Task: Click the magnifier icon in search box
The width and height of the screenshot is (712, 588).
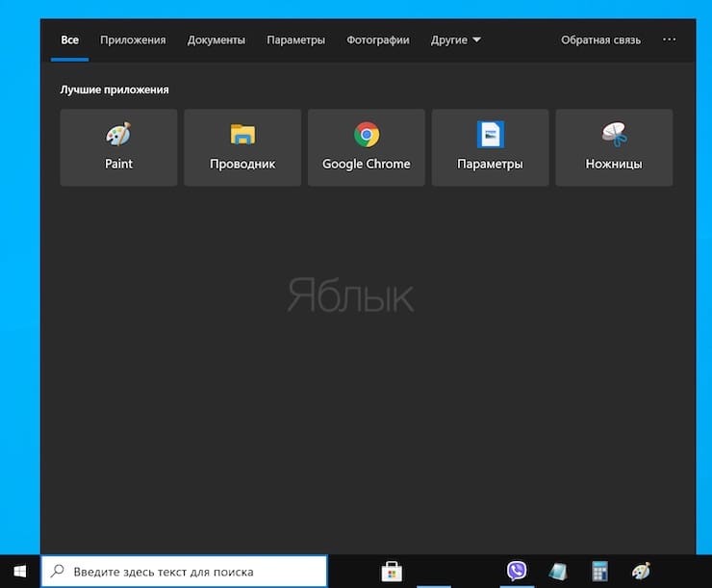Action: tap(57, 572)
